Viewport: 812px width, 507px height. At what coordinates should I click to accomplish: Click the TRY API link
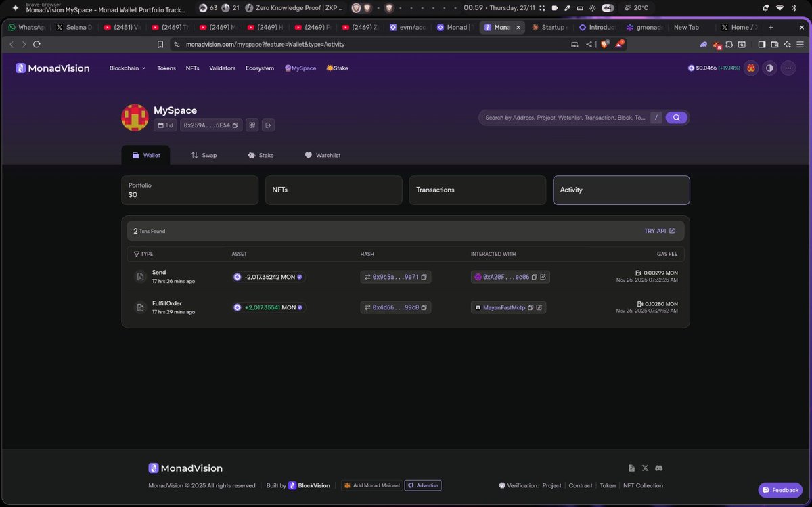(x=659, y=231)
